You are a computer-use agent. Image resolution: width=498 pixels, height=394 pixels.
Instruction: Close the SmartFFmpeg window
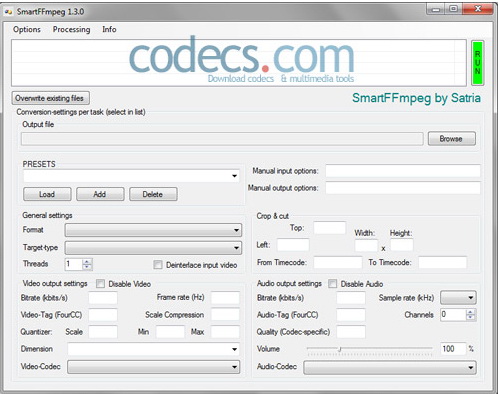477,9
